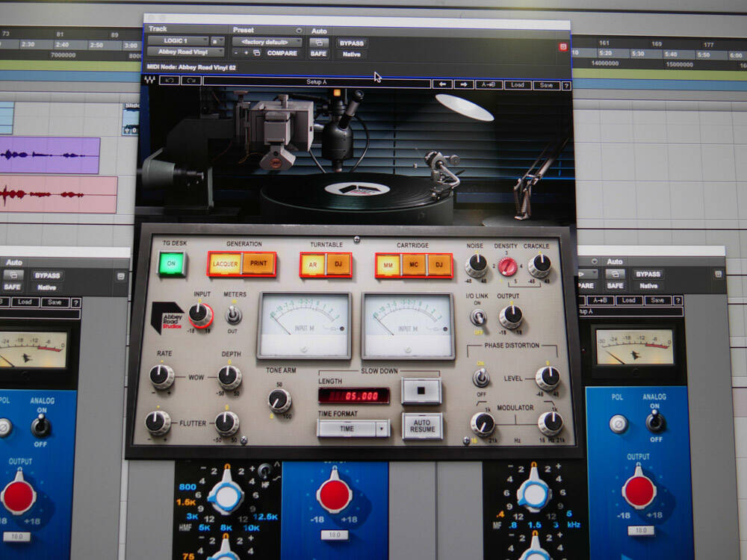Select the MM cartridge button
The height and width of the screenshot is (560, 747).
388,265
